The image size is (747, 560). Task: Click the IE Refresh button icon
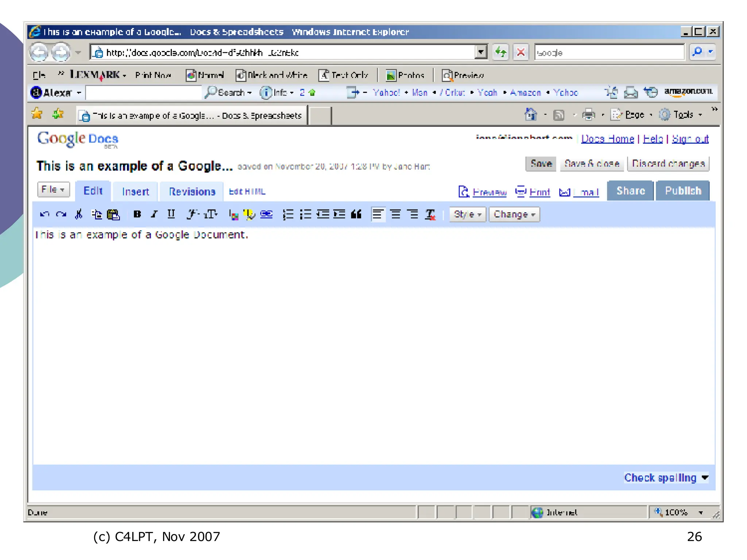(x=500, y=52)
